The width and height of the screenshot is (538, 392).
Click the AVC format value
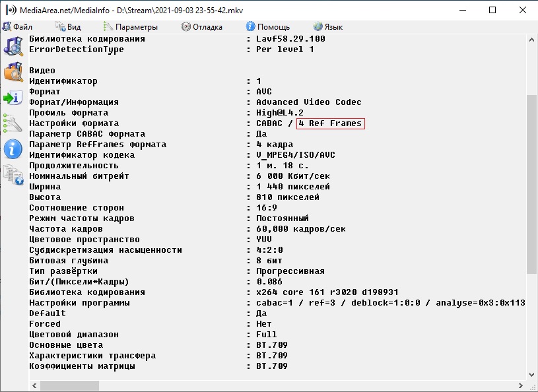(x=264, y=92)
